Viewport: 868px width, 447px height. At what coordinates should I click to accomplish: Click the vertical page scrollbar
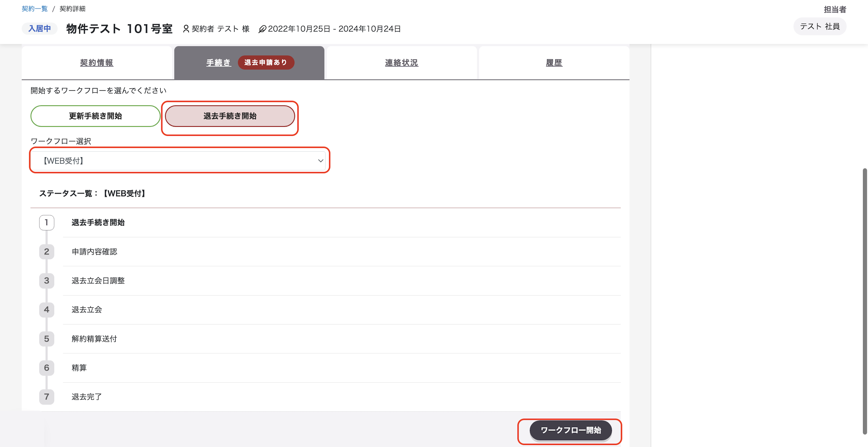(865, 302)
